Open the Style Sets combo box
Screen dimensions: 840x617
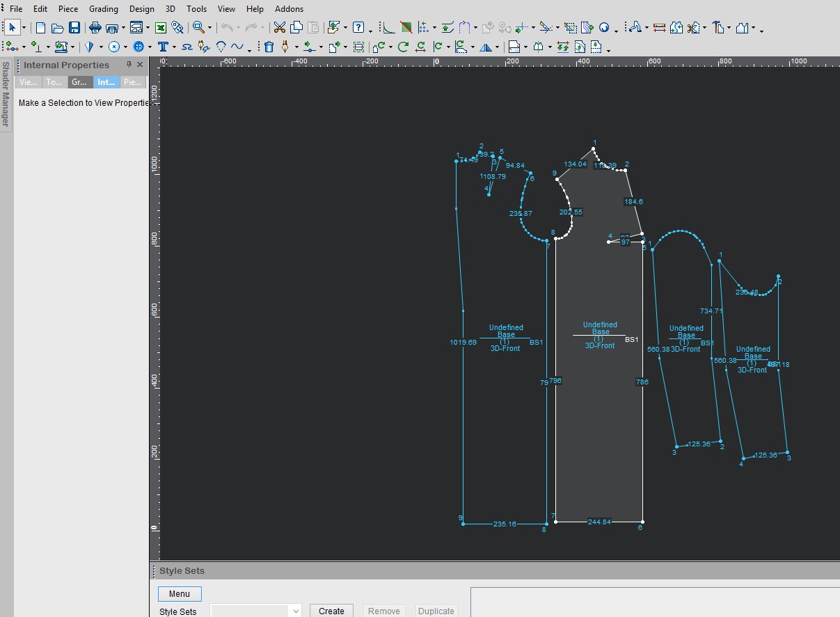[x=255, y=611]
